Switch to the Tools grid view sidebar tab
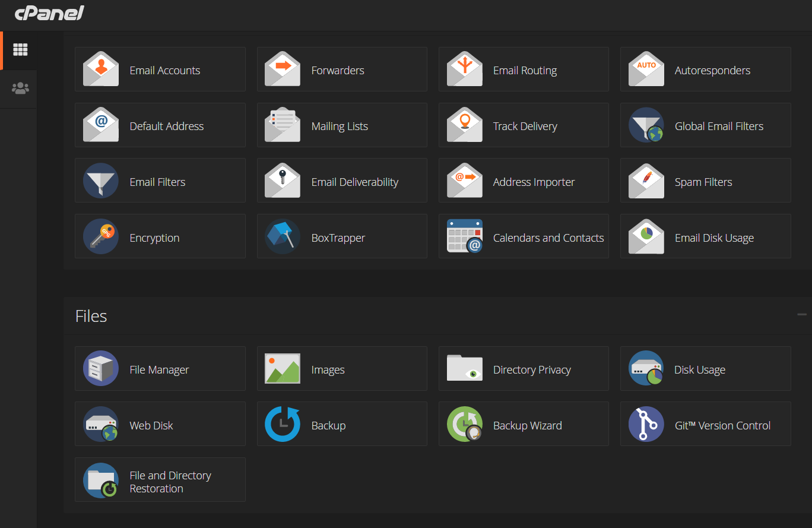The width and height of the screenshot is (812, 528). tap(20, 50)
